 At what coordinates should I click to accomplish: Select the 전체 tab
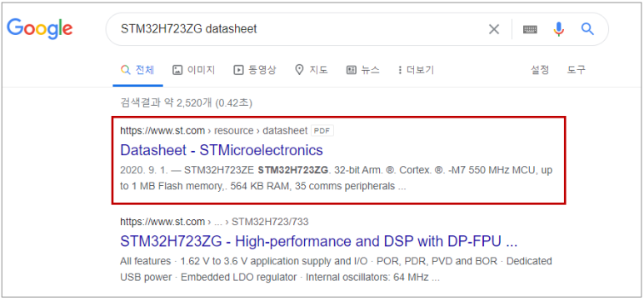[x=137, y=70]
